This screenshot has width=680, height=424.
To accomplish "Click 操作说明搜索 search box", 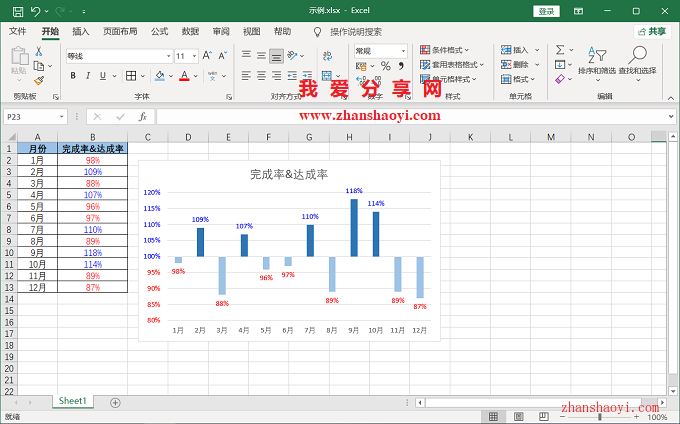I will pos(356,32).
